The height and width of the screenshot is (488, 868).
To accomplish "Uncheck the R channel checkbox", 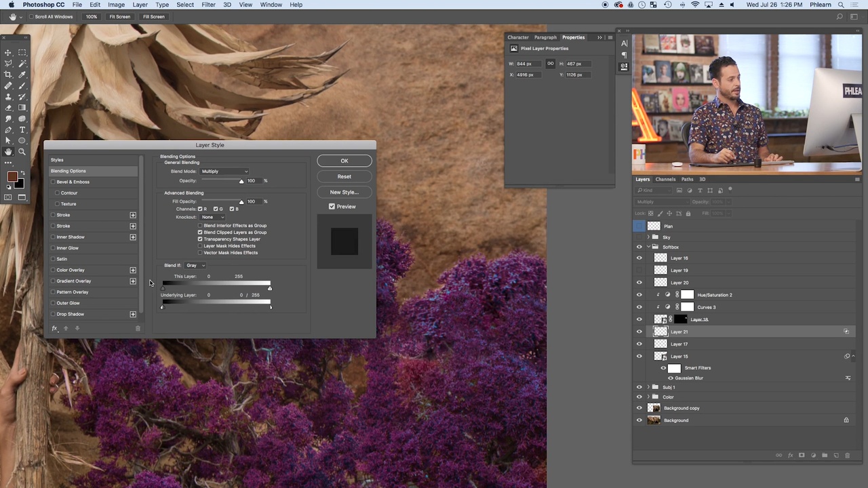I will pos(200,209).
